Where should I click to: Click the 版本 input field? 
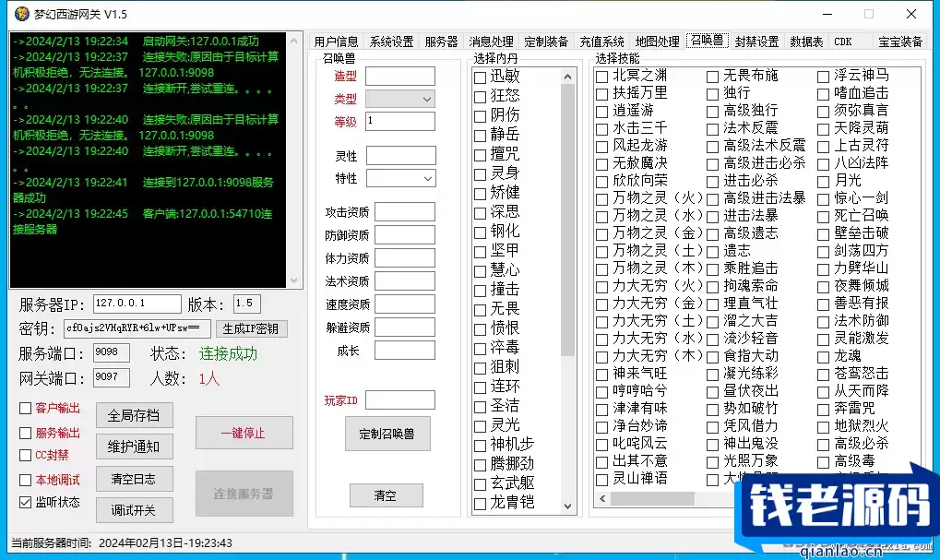pos(247,304)
